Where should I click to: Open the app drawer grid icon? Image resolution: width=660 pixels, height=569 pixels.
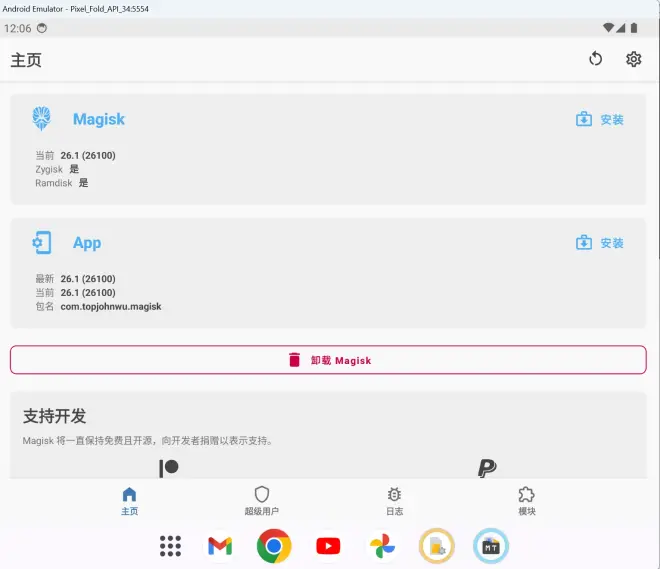pyautogui.click(x=170, y=546)
